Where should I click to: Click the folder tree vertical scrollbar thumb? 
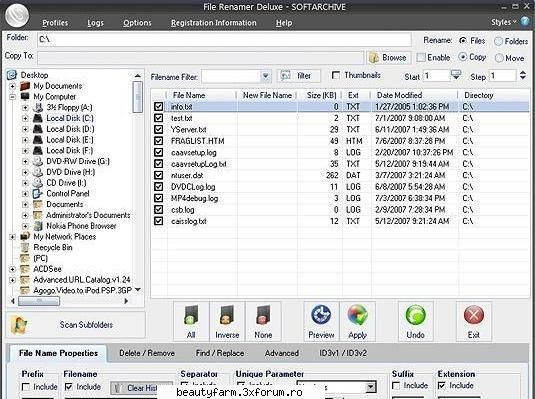point(138,97)
